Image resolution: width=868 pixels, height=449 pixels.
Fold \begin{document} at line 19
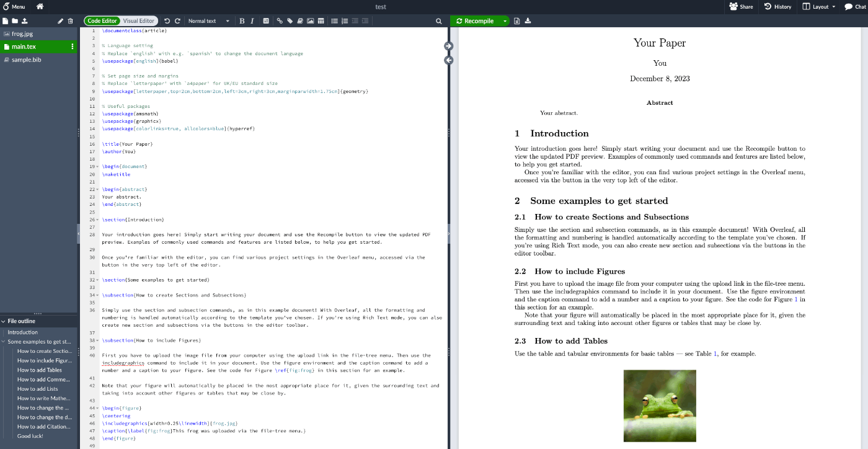98,167
